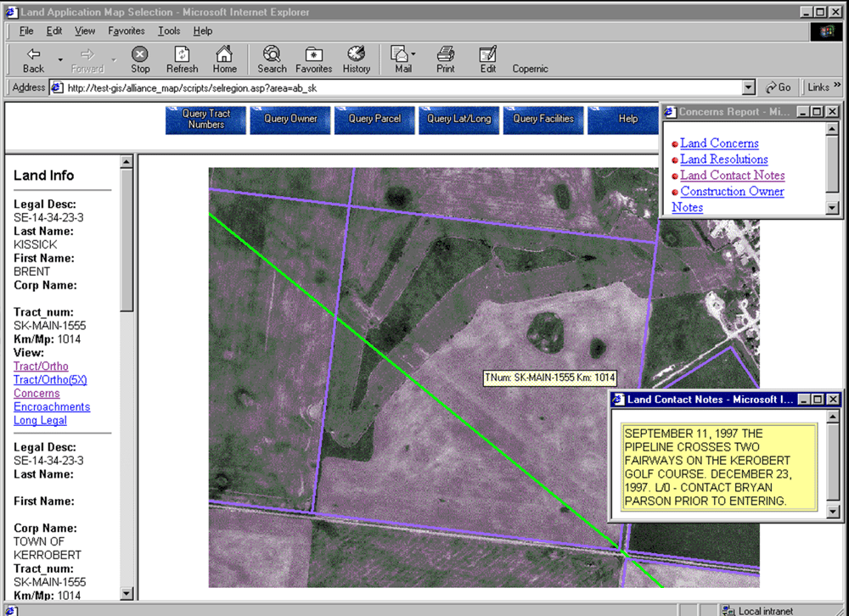This screenshot has width=849, height=616.
Task: Open the Back history dropdown arrow
Action: pos(60,59)
